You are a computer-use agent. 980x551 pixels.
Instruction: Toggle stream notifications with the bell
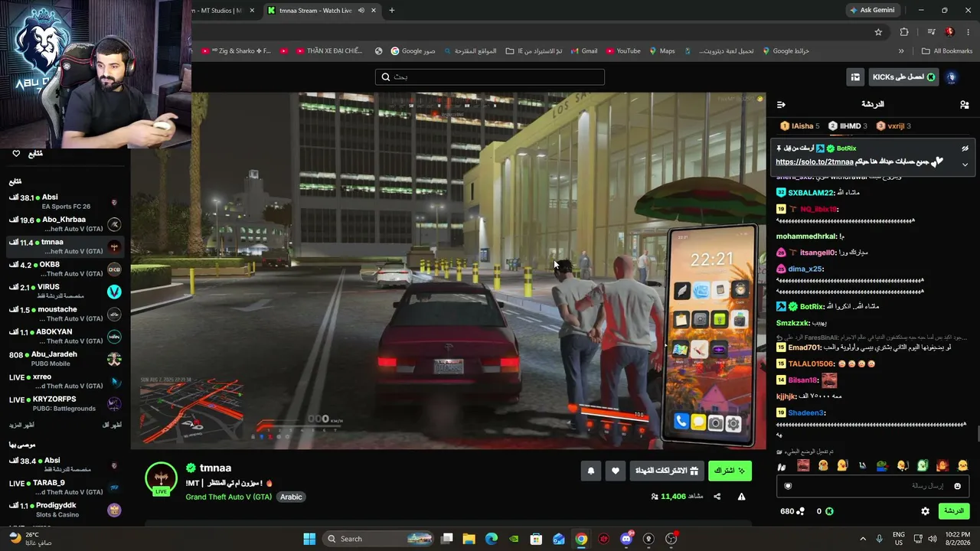point(590,471)
